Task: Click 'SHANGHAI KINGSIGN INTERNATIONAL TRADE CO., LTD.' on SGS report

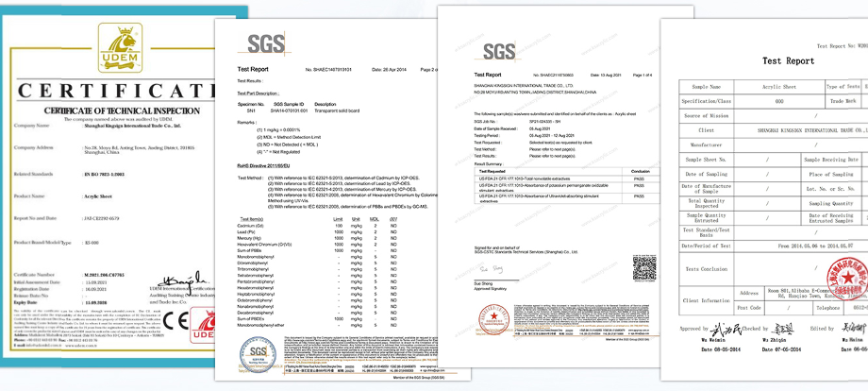Action: pyautogui.click(x=524, y=86)
